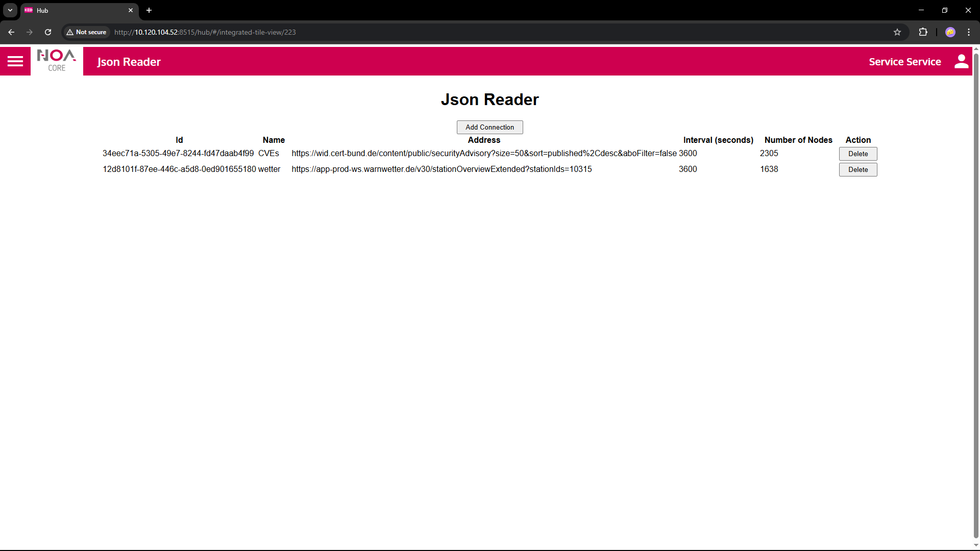This screenshot has height=551, width=980.
Task: Click the Not secure site indicator
Action: tap(86, 32)
